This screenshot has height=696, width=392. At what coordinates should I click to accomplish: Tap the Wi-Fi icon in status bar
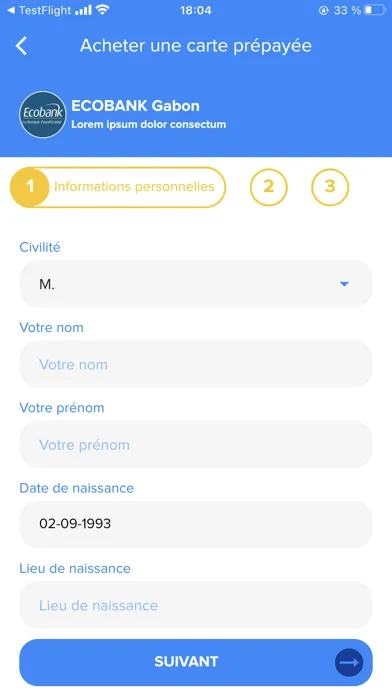pyautogui.click(x=103, y=10)
